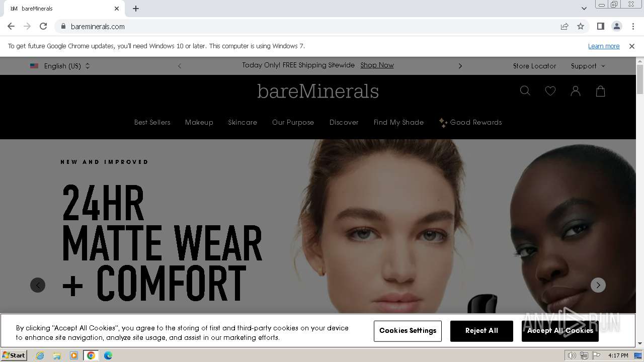Click the Chrome taskbar icon
This screenshot has height=362, width=644.
point(91,355)
